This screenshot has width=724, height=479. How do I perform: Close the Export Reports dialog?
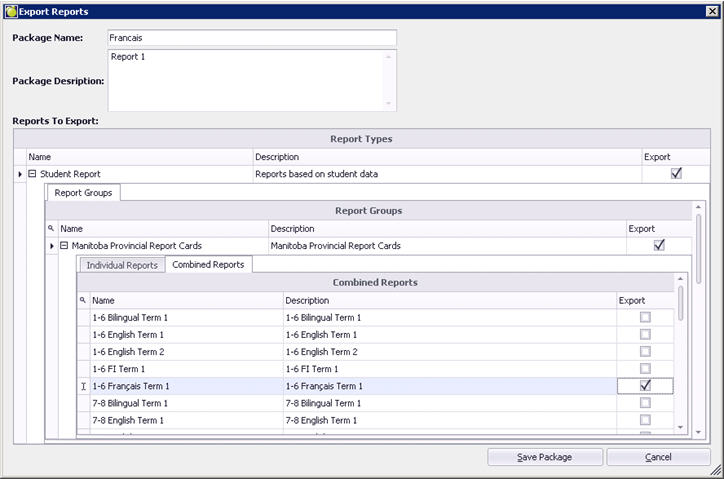[x=711, y=11]
